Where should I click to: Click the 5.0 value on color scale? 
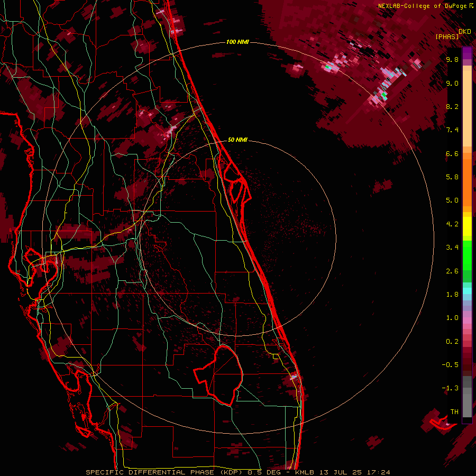click(452, 200)
